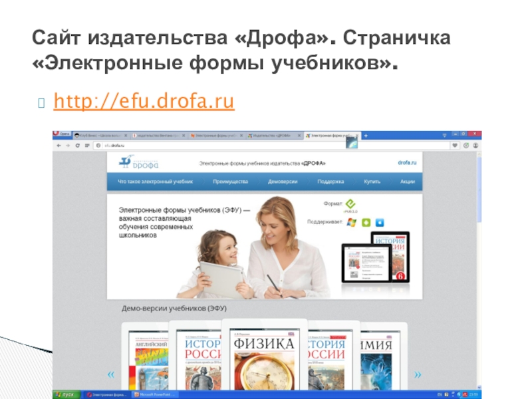Open 'Что такое электронный учебник' menu item
The height and width of the screenshot is (399, 532).
(x=156, y=182)
